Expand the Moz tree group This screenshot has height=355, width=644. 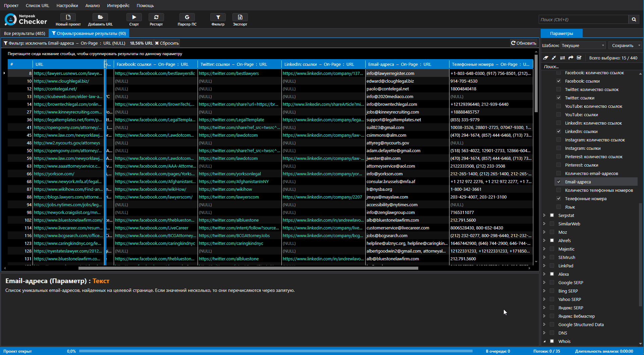[544, 232]
